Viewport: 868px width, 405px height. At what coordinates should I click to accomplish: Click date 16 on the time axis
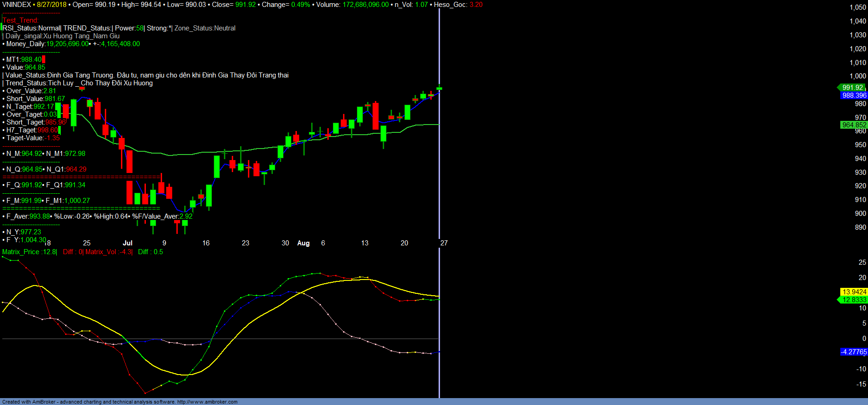pyautogui.click(x=206, y=243)
